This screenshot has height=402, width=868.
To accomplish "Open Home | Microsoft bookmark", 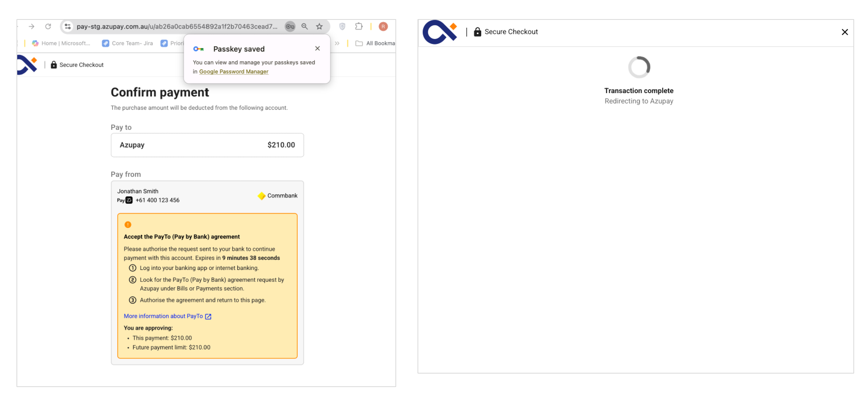I will 61,43.
